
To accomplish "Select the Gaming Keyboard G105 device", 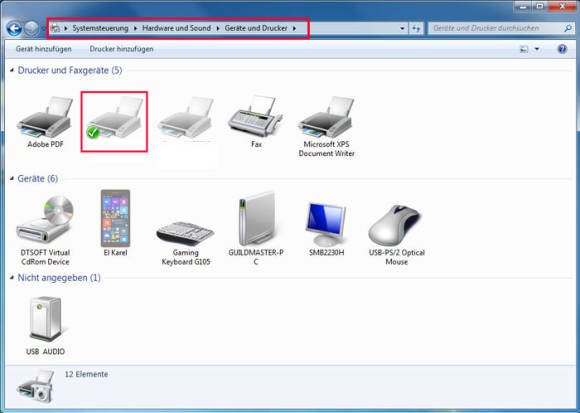I will [186, 242].
